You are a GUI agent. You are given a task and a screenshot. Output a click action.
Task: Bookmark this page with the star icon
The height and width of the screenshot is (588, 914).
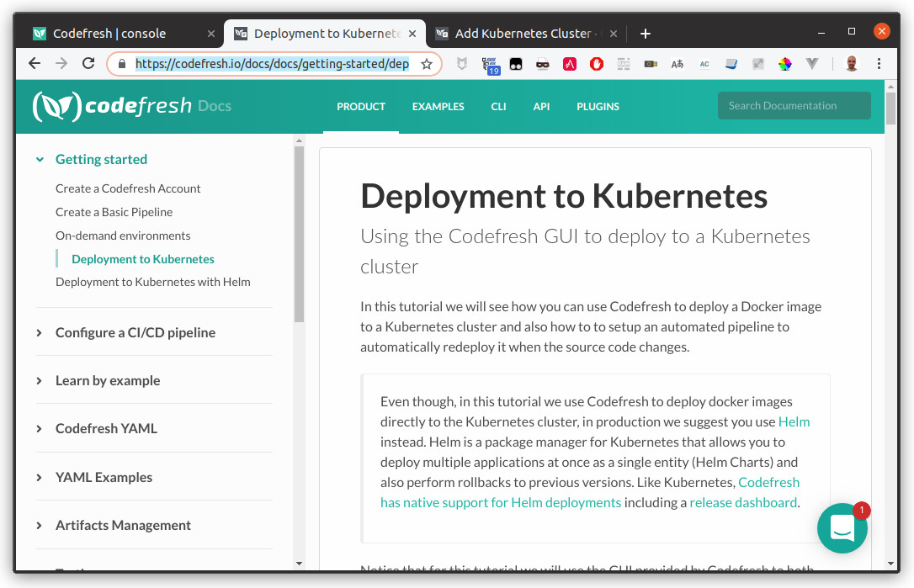427,63
